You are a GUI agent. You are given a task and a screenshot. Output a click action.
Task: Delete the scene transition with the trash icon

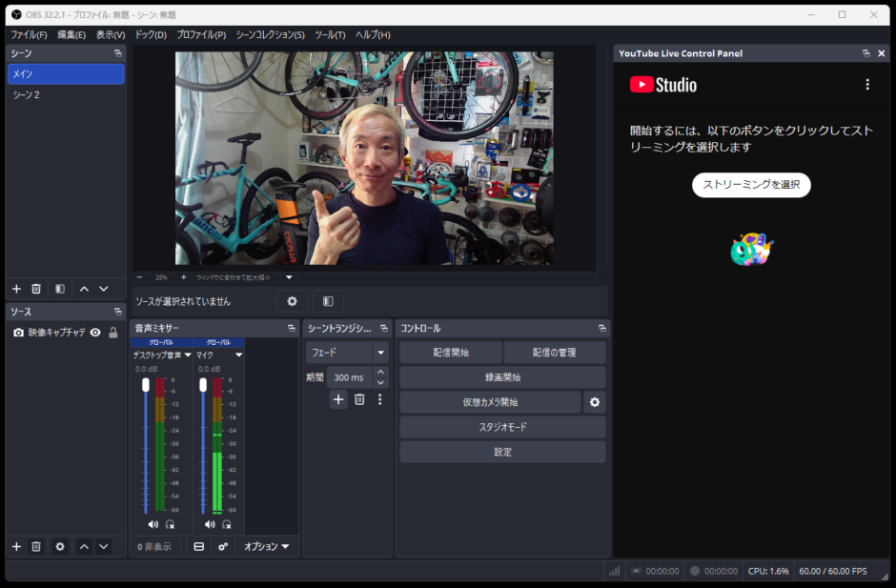[359, 399]
